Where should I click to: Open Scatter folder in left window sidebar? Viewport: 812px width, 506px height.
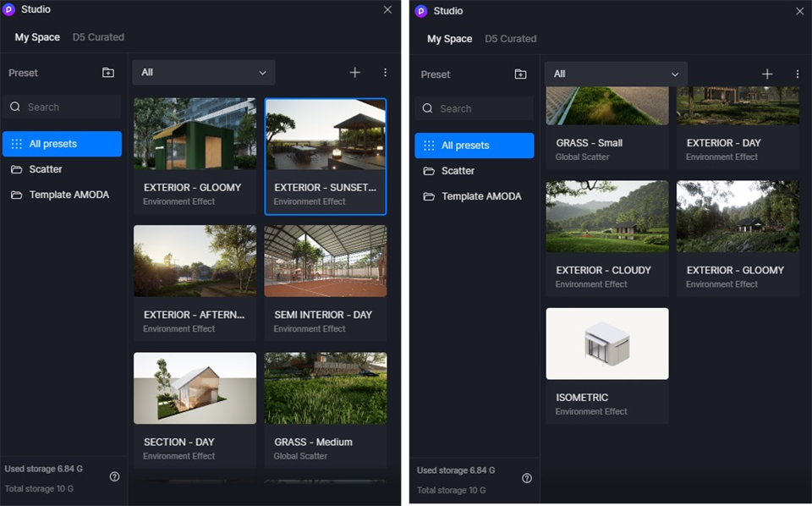(x=46, y=169)
